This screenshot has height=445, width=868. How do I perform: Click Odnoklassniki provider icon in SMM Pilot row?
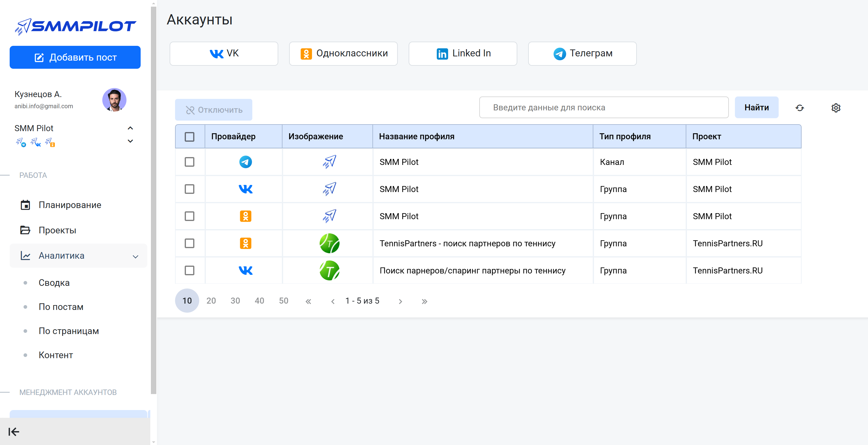pos(245,216)
